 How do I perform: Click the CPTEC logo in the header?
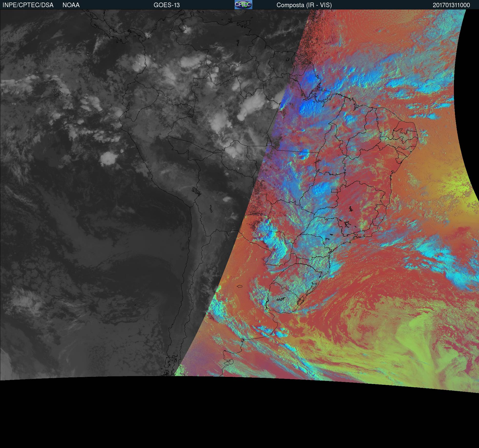coord(243,5)
